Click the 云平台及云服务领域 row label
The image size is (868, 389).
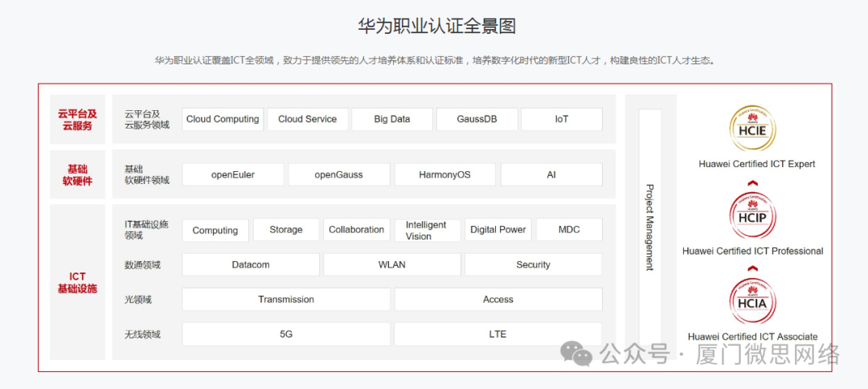(147, 120)
